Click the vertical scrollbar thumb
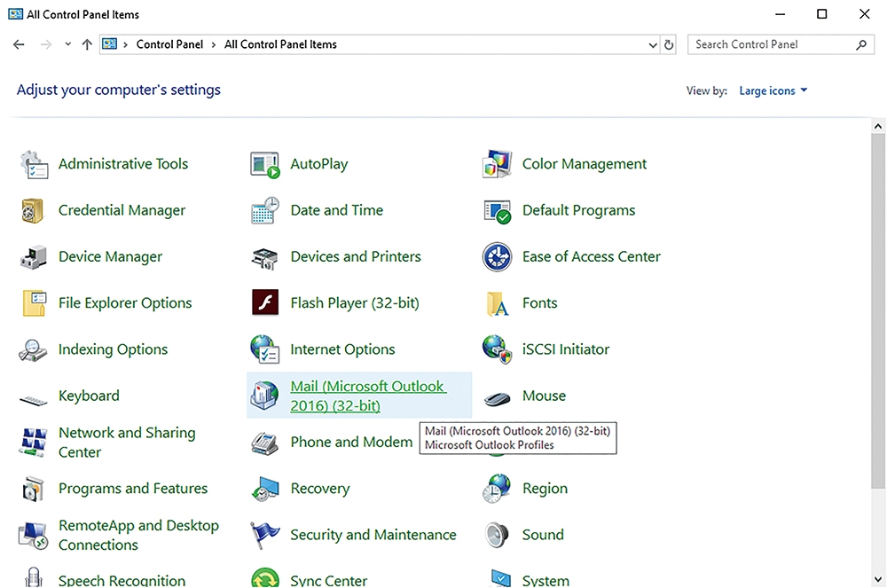 click(878, 311)
